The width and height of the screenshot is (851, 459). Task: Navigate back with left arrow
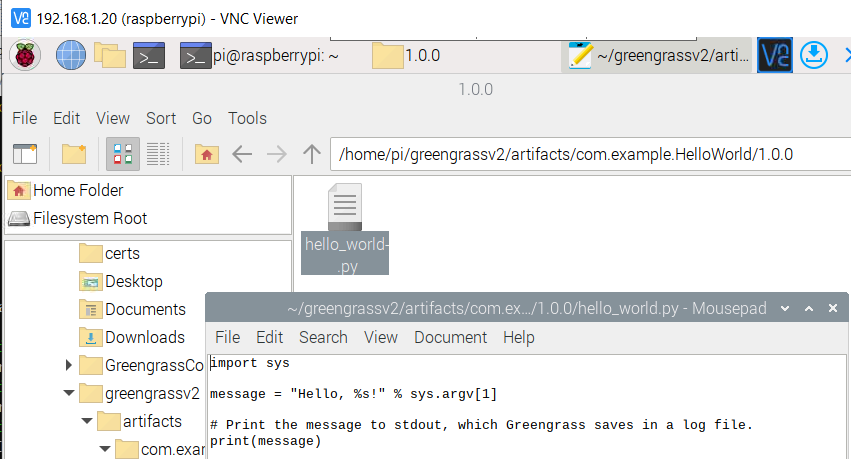pyautogui.click(x=242, y=154)
